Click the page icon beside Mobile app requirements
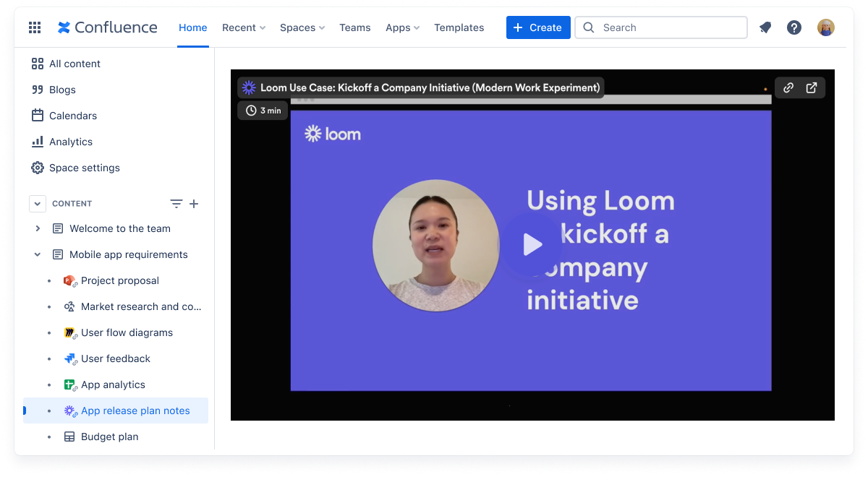 pos(58,254)
